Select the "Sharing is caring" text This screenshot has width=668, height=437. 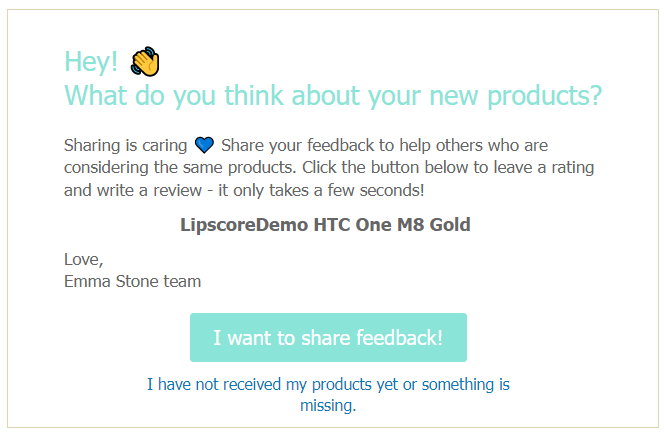[x=125, y=145]
